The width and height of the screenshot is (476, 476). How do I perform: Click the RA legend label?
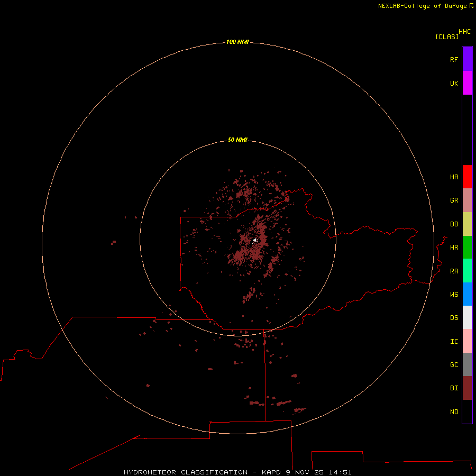(x=454, y=271)
